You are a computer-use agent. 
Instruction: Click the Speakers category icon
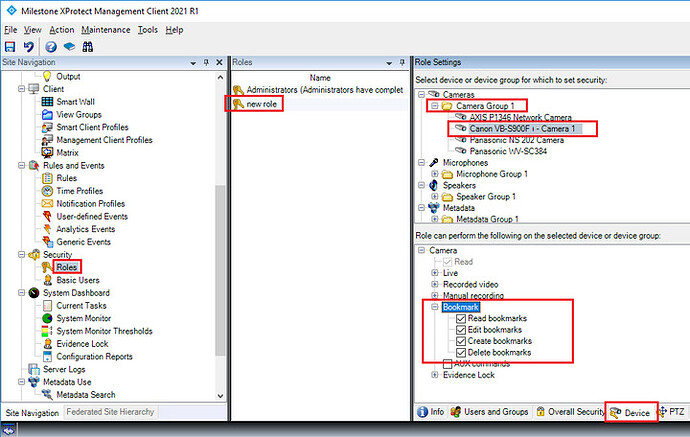(433, 185)
